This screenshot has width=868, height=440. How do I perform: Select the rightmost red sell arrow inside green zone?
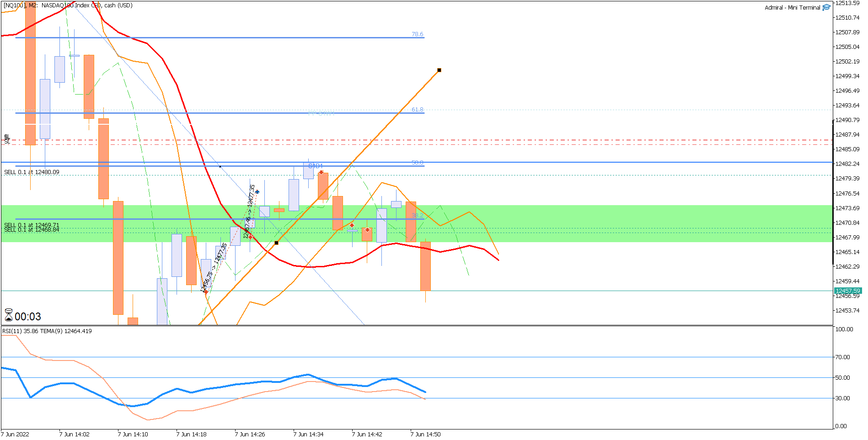[x=367, y=229]
